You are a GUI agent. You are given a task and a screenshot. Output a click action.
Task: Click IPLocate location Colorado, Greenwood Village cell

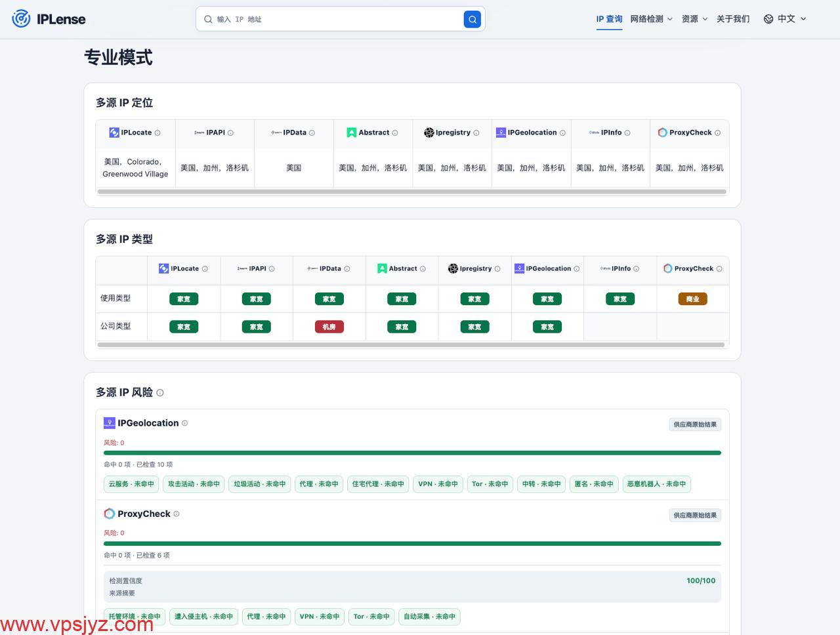coord(135,168)
